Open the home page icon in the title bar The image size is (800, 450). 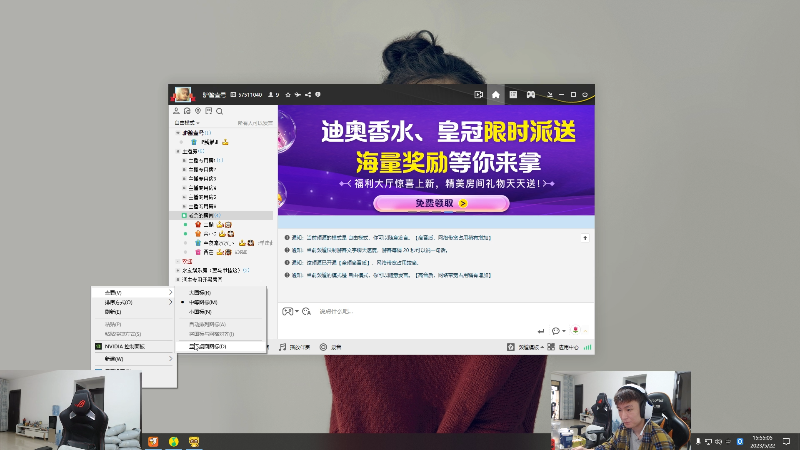pyautogui.click(x=495, y=95)
